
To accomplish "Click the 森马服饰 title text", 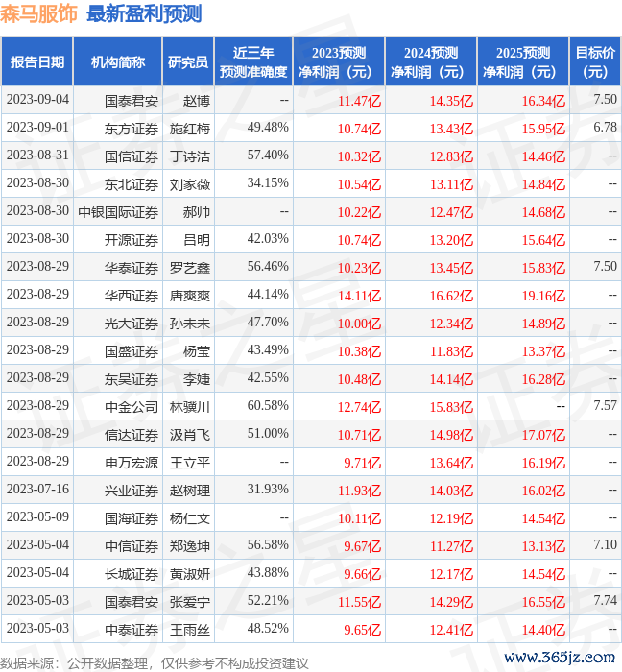I will click(x=38, y=13).
